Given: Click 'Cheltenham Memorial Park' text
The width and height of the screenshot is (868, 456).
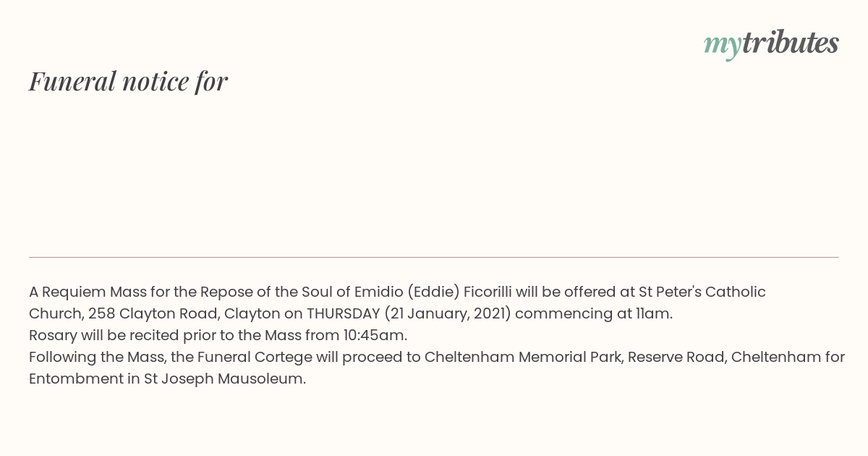Looking at the screenshot, I should point(524,358).
